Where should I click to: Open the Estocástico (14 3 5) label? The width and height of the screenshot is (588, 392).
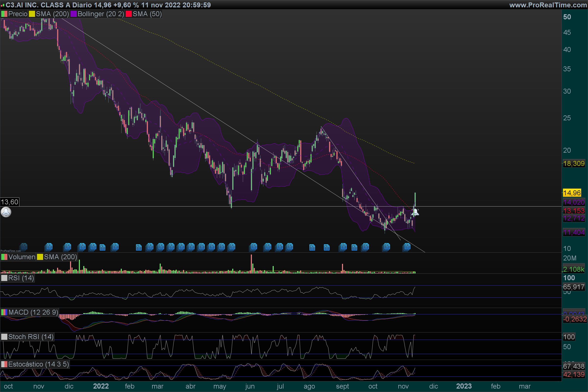[38, 364]
